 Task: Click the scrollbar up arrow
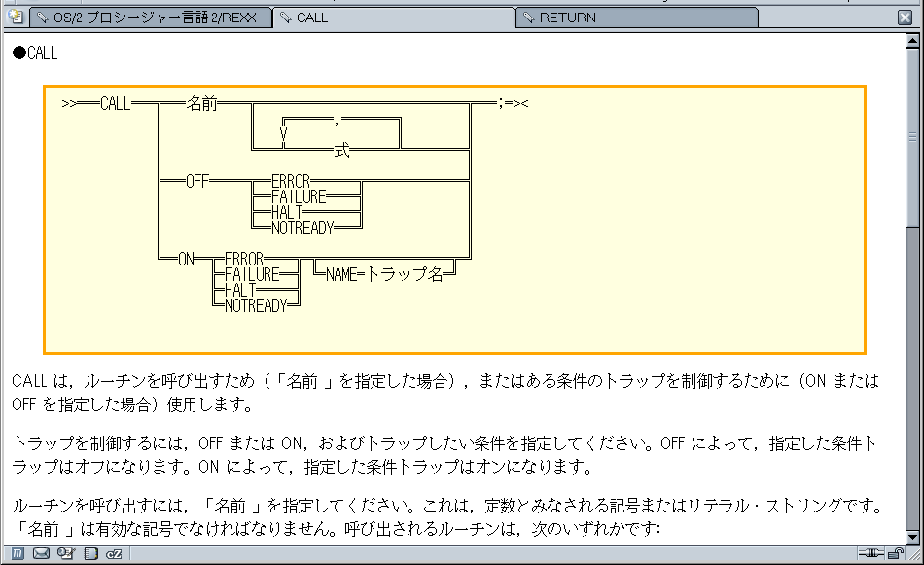click(913, 40)
